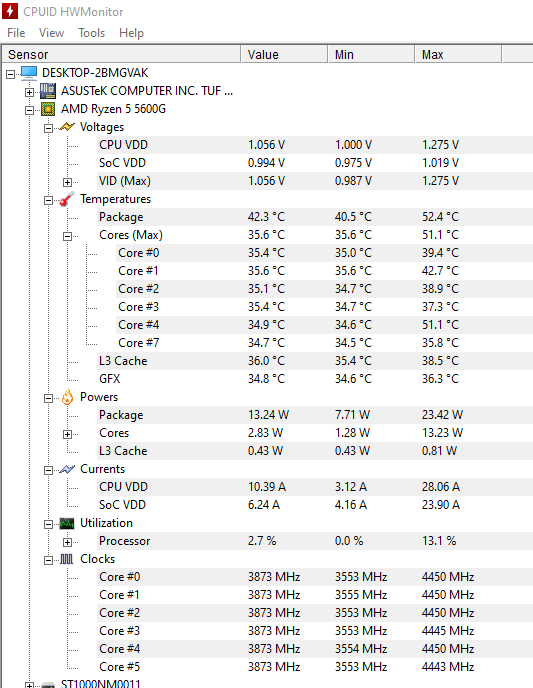Select the L3 Cache temperature row
This screenshot has height=688, width=533.
(315, 361)
